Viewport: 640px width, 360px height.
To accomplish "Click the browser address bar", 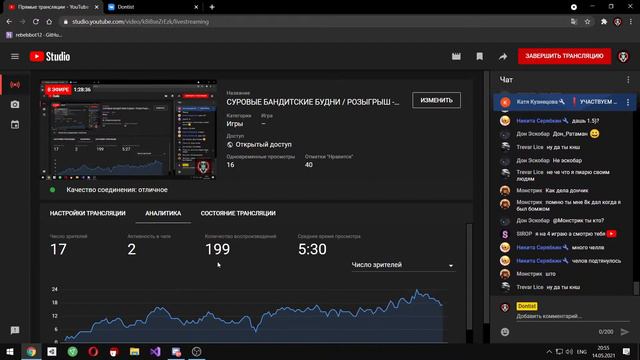I will click(314, 22).
